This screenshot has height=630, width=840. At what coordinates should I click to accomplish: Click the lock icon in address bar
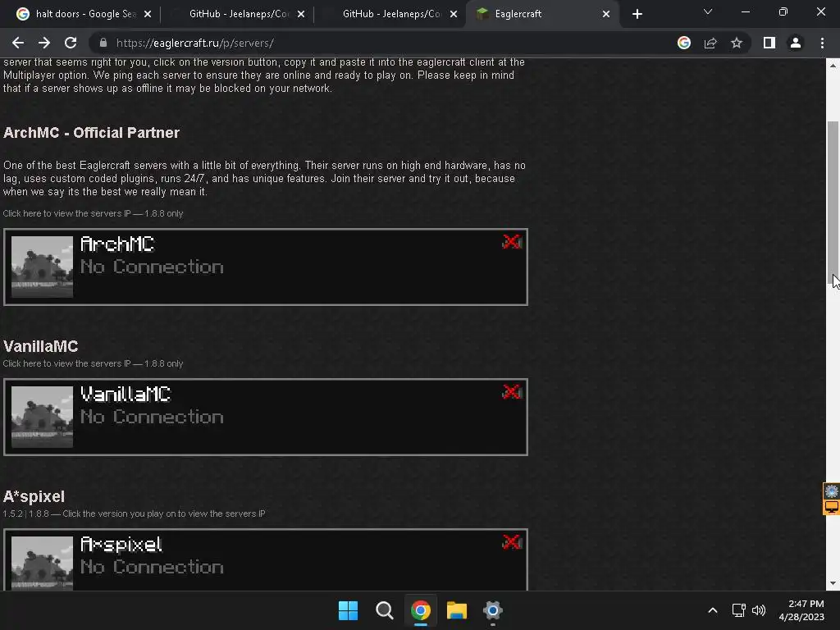point(103,43)
